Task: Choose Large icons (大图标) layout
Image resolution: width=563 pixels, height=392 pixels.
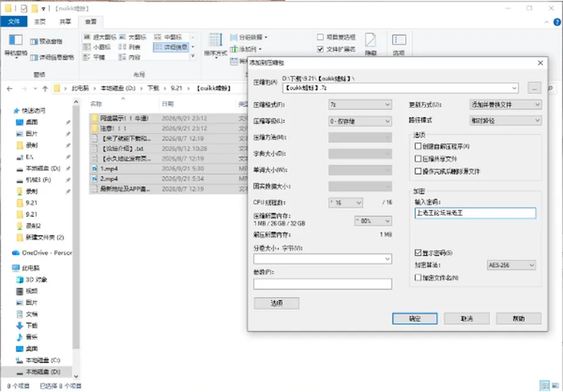Action: [133, 37]
